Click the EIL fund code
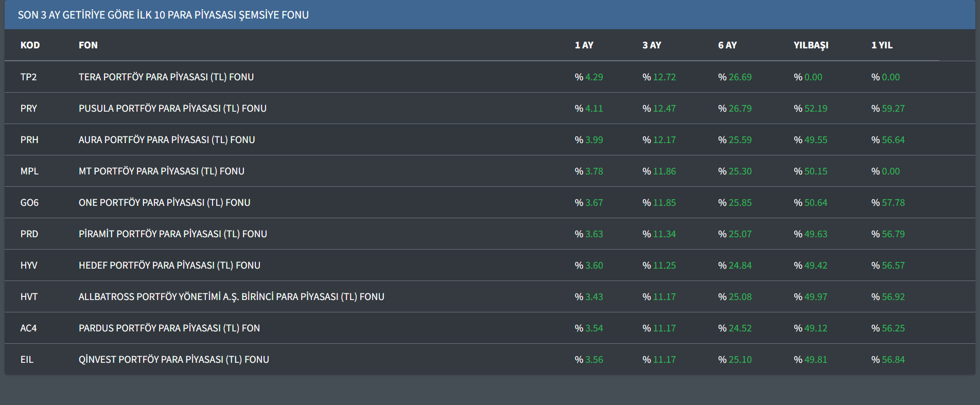The height and width of the screenshot is (405, 980). 27,360
